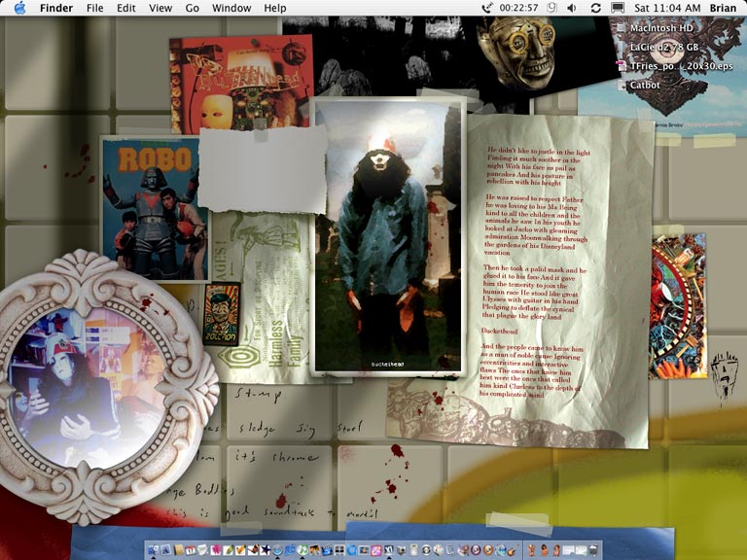Open the Finder application menu

56,8
